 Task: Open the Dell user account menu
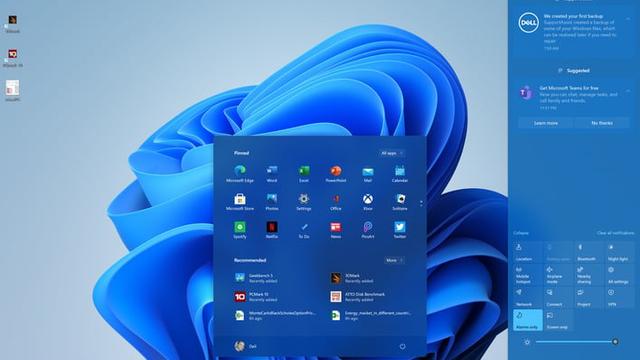pos(245,346)
